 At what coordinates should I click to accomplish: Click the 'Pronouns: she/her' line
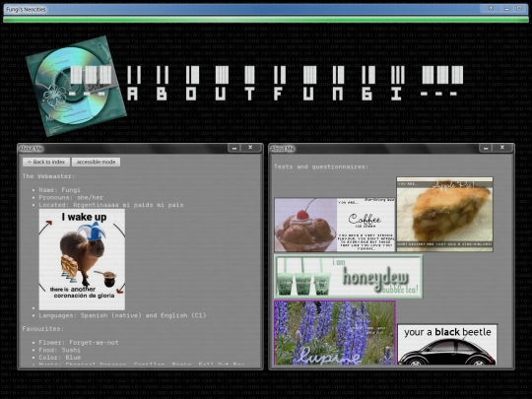click(71, 197)
